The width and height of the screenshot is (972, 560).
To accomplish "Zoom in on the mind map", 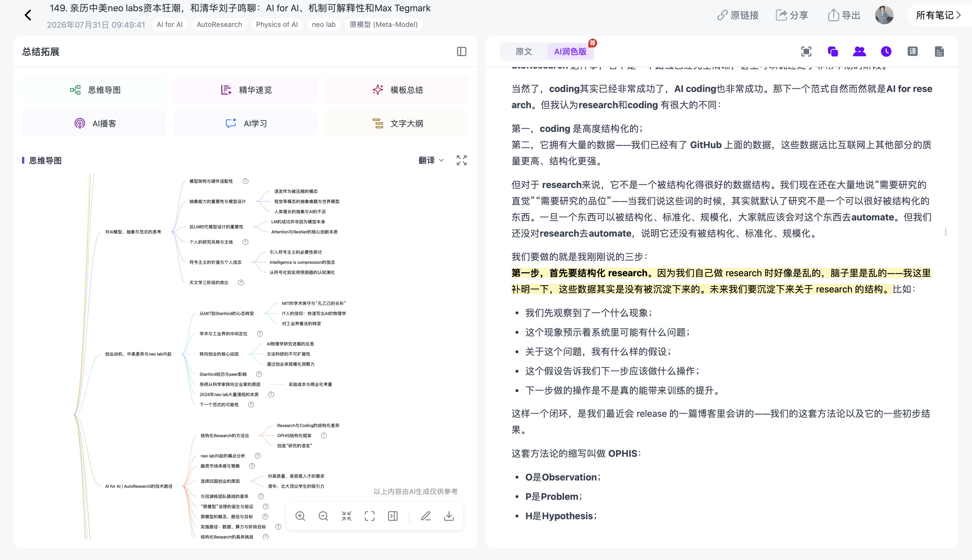I will pos(300,516).
